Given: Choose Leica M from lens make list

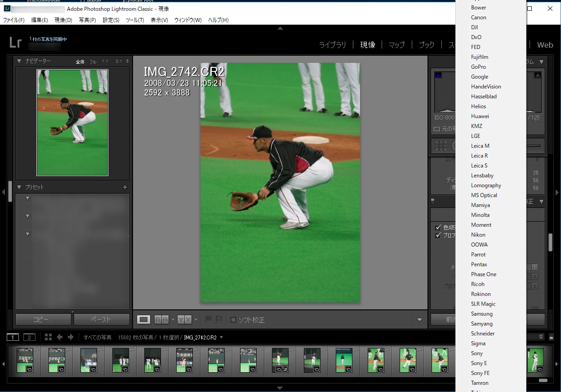Looking at the screenshot, I should pyautogui.click(x=491, y=146).
